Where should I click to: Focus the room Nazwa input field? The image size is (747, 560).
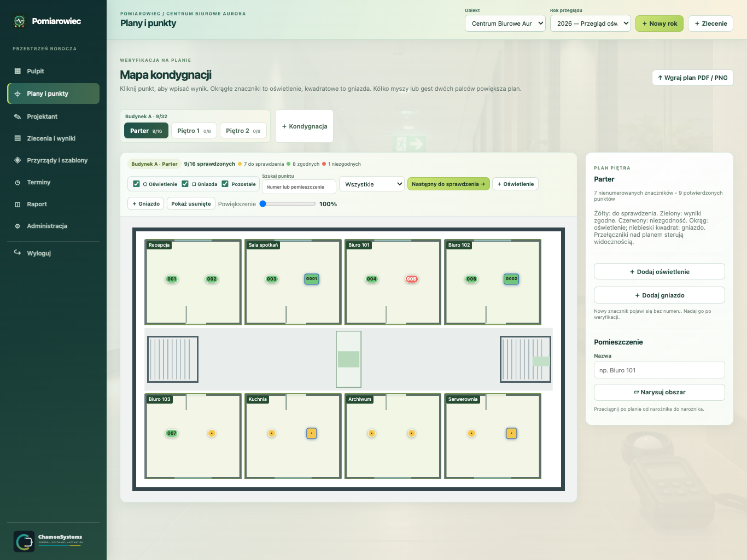tap(660, 370)
